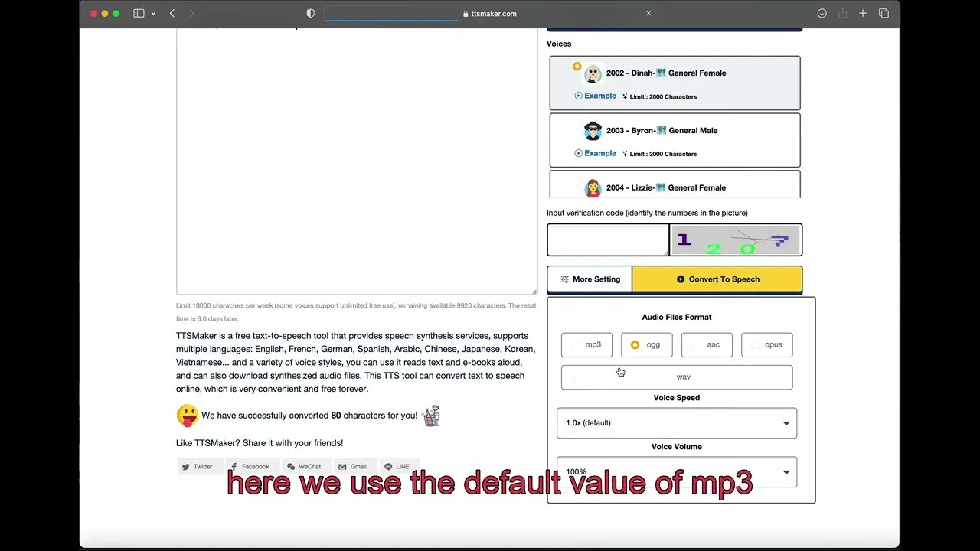This screenshot has height=551, width=980.
Task: Click the celebration drink emoji icon
Action: click(x=431, y=416)
